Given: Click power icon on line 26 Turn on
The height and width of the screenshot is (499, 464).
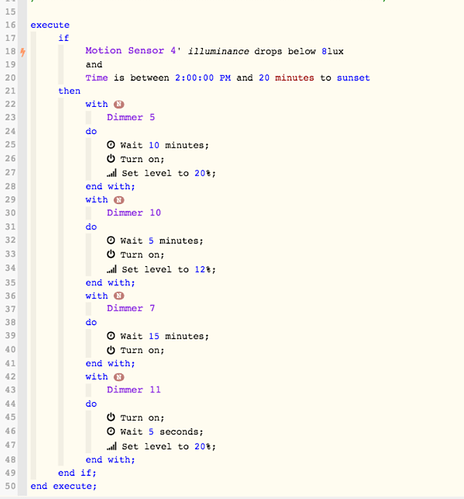Looking at the screenshot, I should [111, 159].
